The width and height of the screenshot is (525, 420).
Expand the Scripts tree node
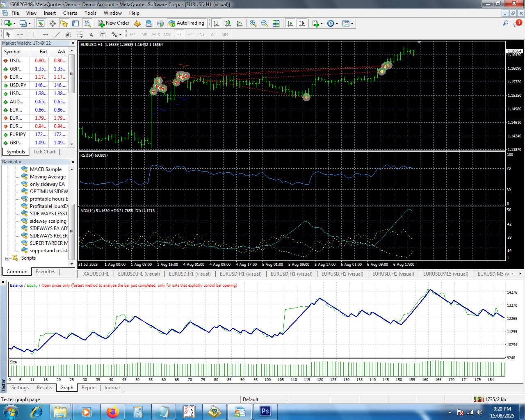coord(7,258)
